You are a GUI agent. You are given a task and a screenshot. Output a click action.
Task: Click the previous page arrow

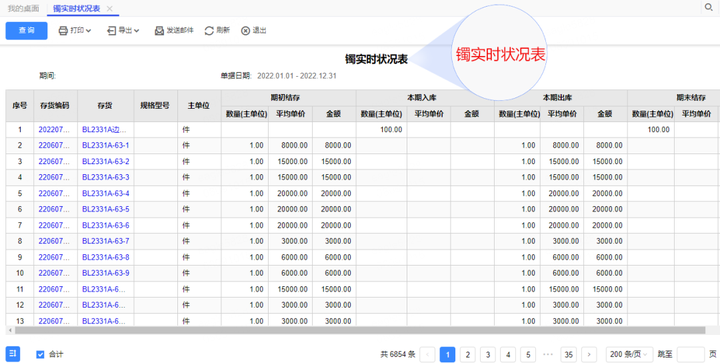(428, 354)
